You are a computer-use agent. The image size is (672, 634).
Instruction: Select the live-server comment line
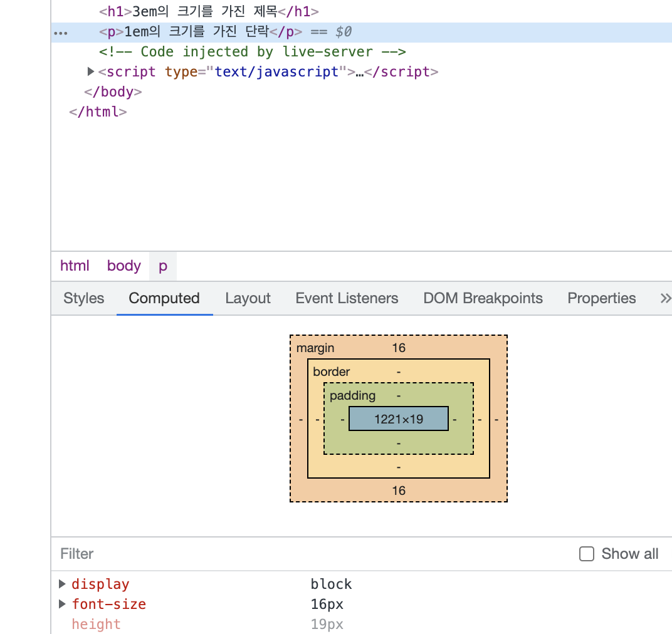[252, 52]
